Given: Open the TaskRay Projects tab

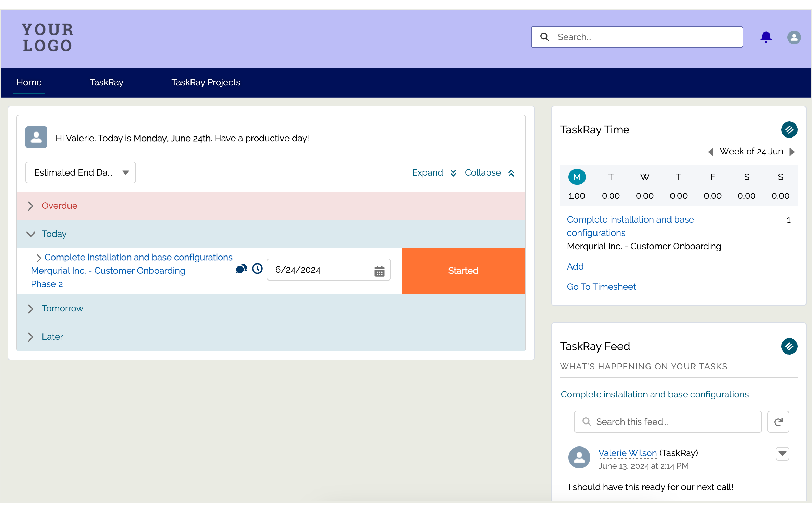Looking at the screenshot, I should coord(206,82).
